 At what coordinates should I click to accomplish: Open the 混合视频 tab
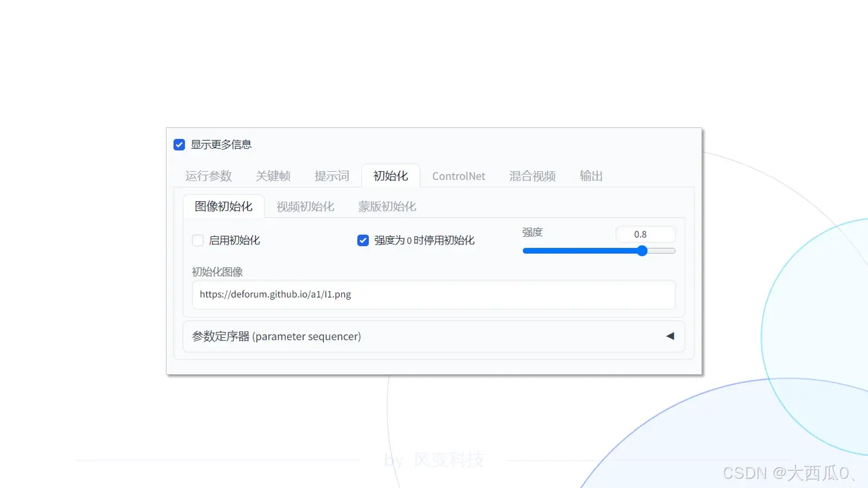pos(532,176)
